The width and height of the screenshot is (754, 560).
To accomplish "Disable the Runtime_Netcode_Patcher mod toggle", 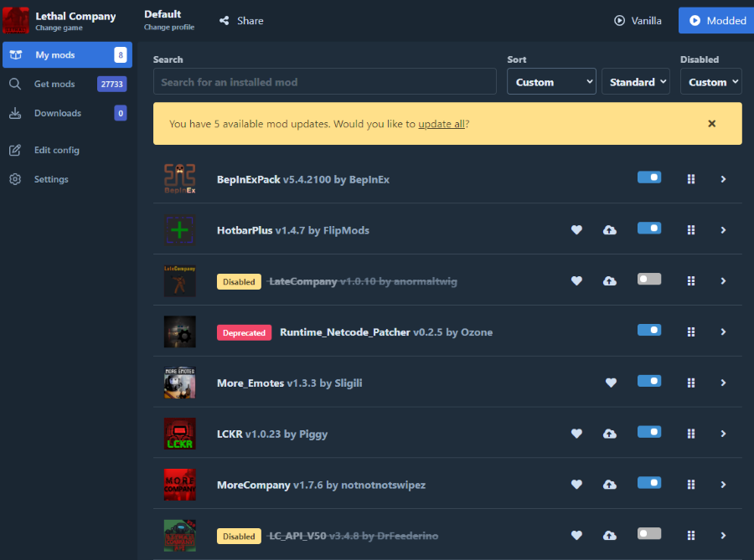I will point(649,330).
